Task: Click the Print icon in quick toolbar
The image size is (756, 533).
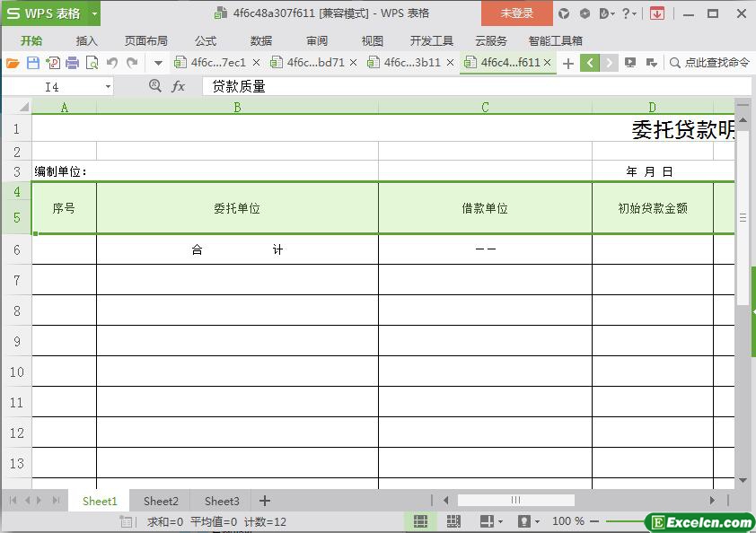Action: (72, 63)
